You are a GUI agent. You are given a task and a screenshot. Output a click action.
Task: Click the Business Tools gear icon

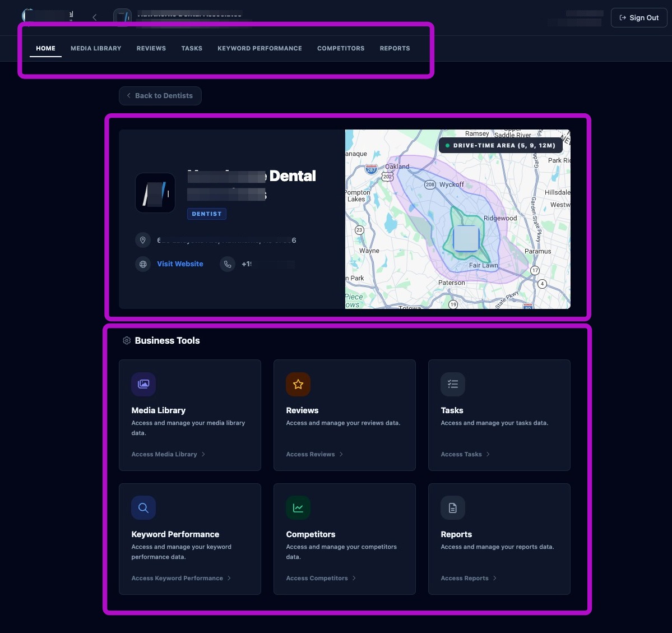(127, 340)
